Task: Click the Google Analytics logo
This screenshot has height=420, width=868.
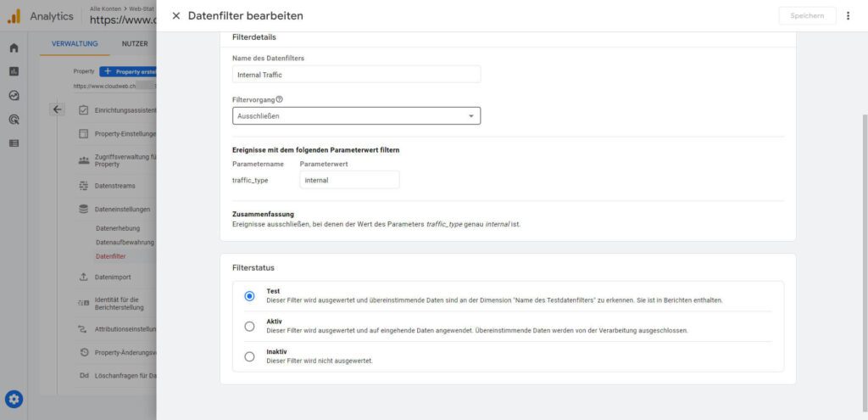Action: click(x=14, y=17)
